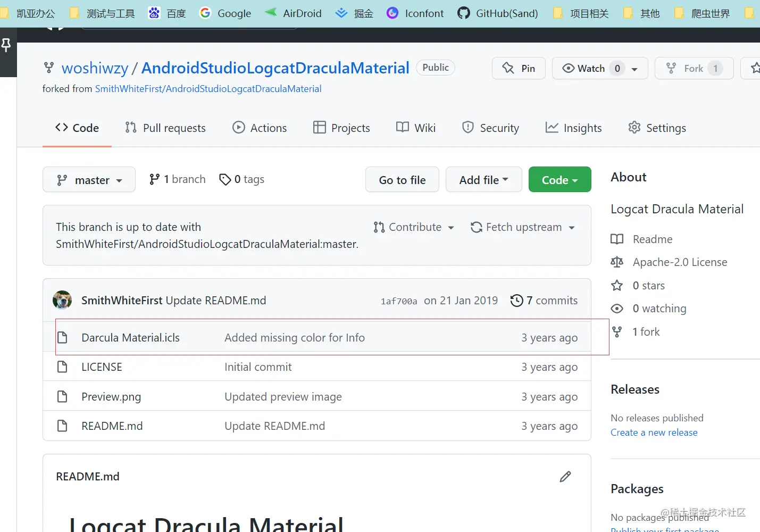Screen dimensions: 760x532
Task: Open the 测试与工具 bookmark folder
Action: [x=102, y=13]
